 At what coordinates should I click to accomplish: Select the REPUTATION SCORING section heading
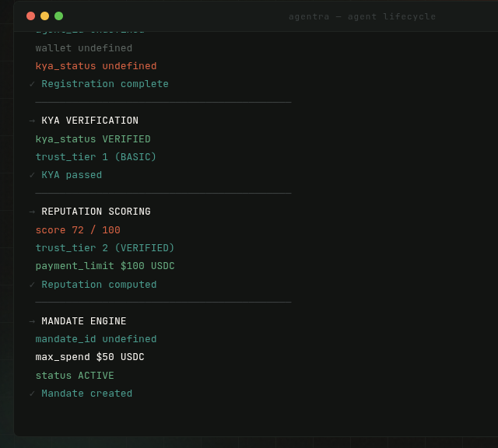96,212
